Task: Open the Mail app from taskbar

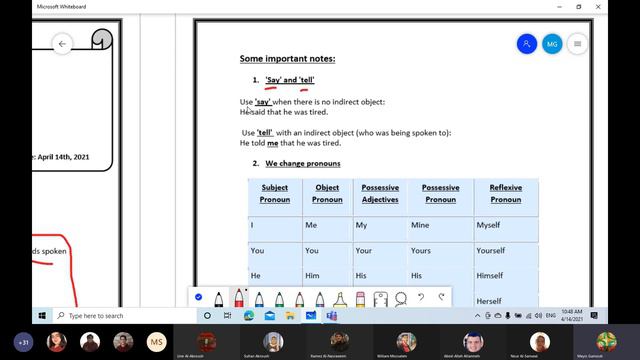Action: tap(269, 316)
